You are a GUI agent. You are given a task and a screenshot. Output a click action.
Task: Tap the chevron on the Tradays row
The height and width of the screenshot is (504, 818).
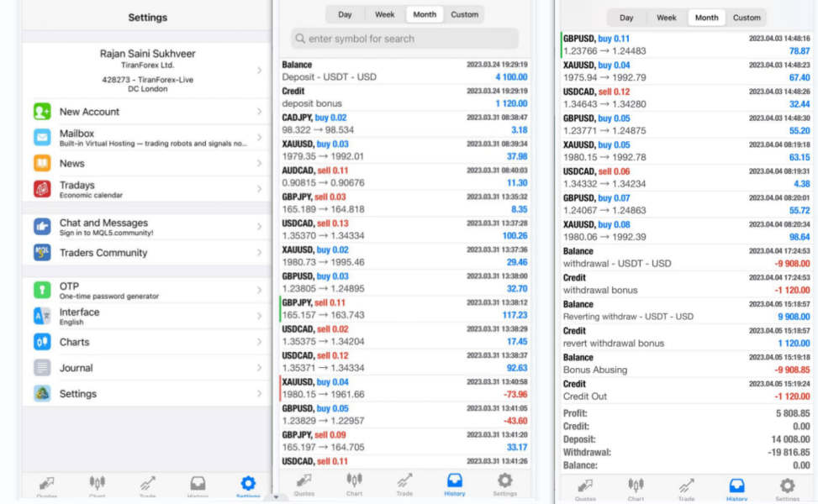259,189
